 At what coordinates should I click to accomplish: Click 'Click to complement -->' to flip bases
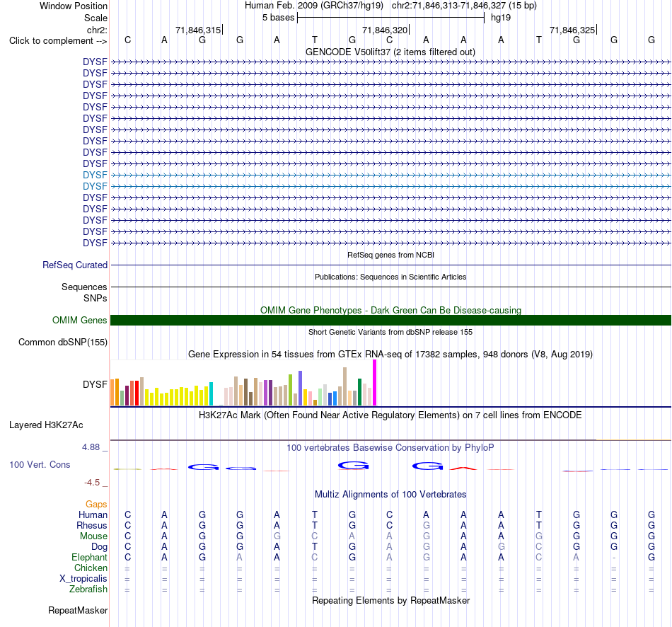tap(58, 41)
